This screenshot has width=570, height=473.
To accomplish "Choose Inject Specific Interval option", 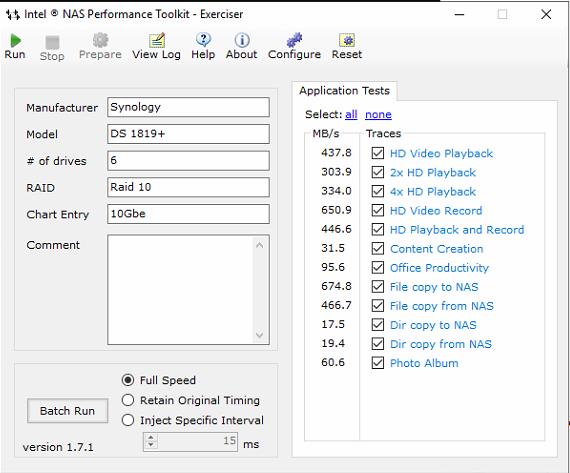I will (x=128, y=420).
